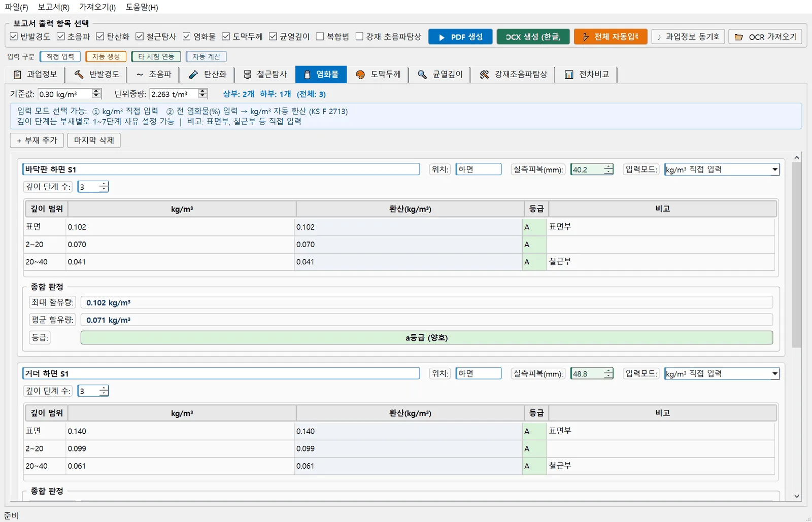Click the lightning icon on 전체 자동입력 button

coord(586,37)
